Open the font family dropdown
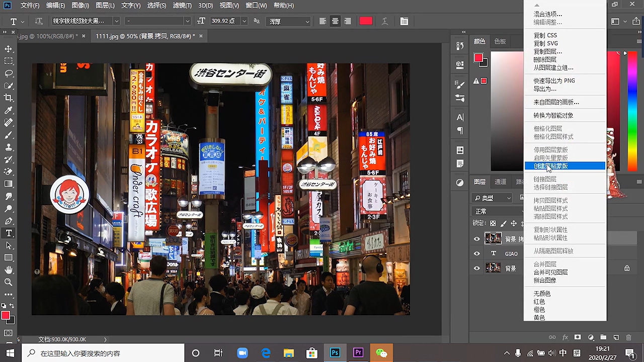Image resolution: width=644 pixels, height=362 pixels. (x=116, y=21)
